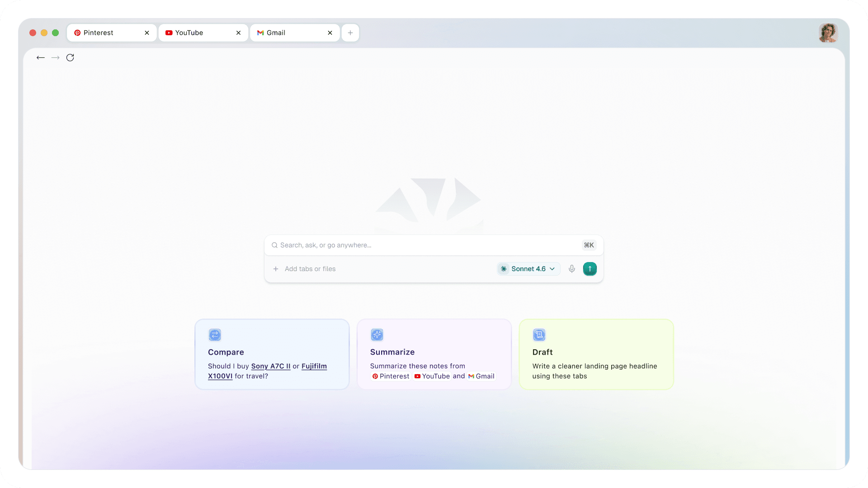The image size is (868, 488).
Task: Click the Gmail chip in Summarize card
Action: (481, 376)
